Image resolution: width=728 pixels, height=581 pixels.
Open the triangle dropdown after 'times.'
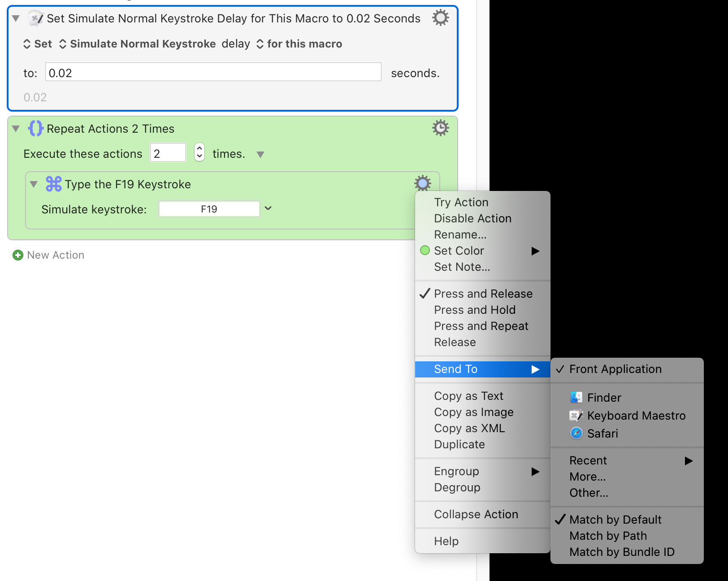tap(260, 155)
